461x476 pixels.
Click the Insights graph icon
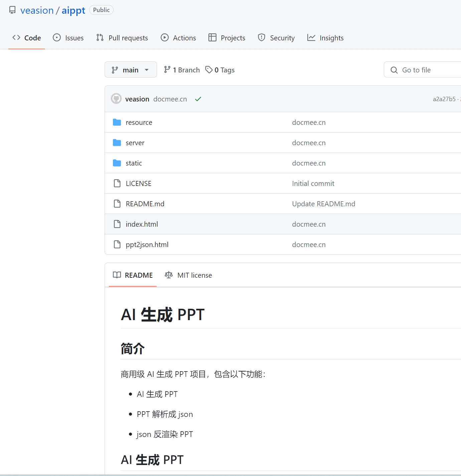coord(311,38)
